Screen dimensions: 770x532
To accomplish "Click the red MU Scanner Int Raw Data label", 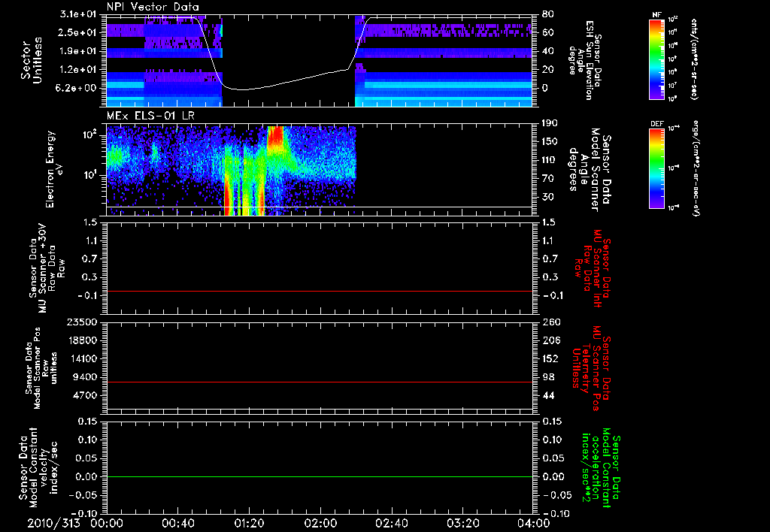I will click(x=593, y=268).
